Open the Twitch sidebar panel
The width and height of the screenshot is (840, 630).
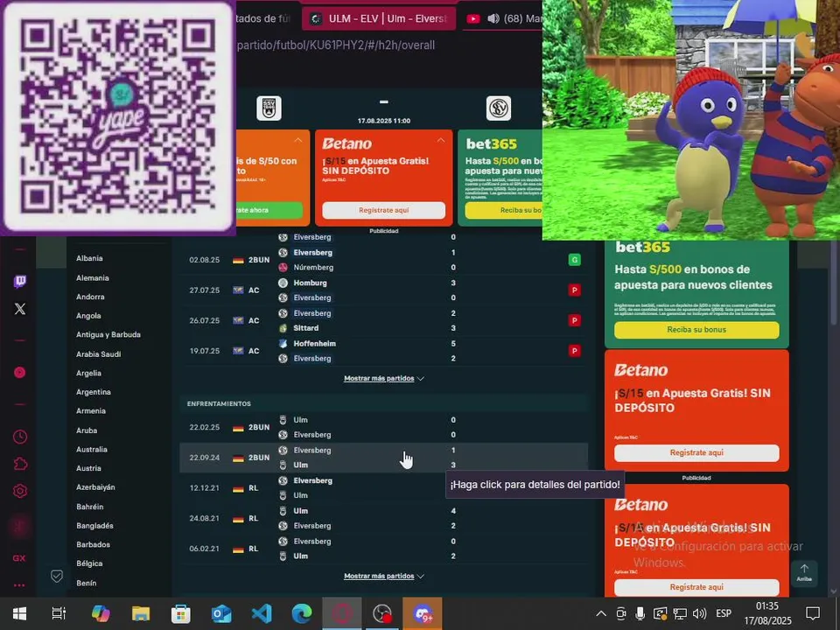point(20,281)
